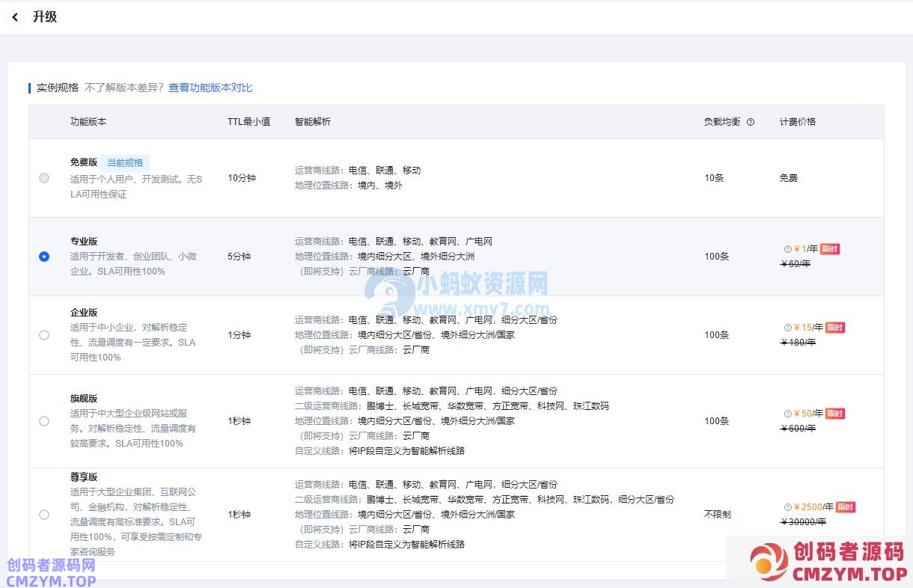Screen dimensions: 913x588
Task: Click the question icon beside ¥1/年 price
Action: pos(787,249)
